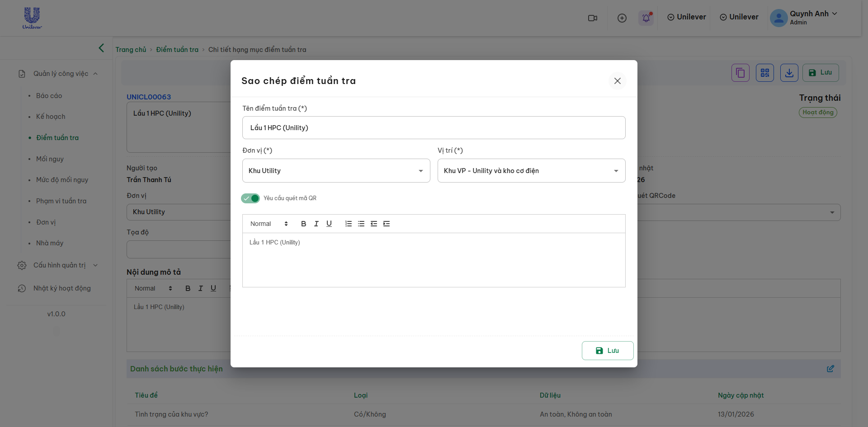Toggle Italic formatting in the dialog editor
The height and width of the screenshot is (427, 868).
(x=316, y=224)
